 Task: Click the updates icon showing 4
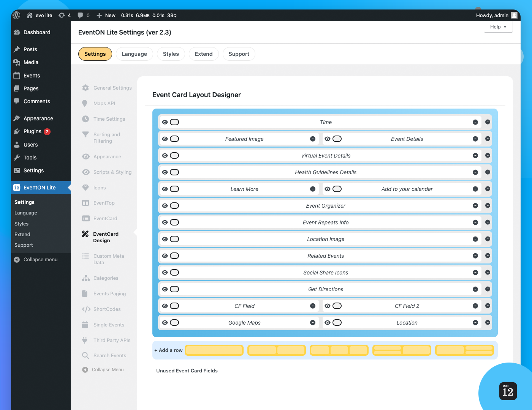(x=65, y=15)
